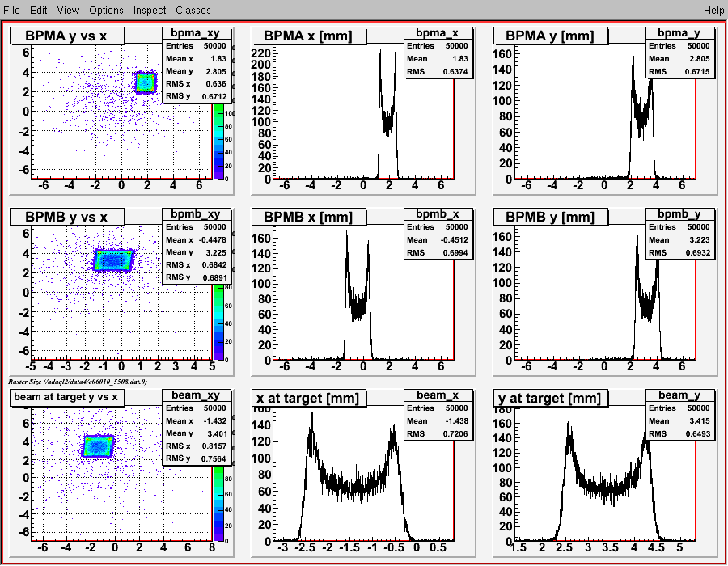728x566 pixels.
Task: Click the BPMB y vs x color palette bar
Action: 218,323
